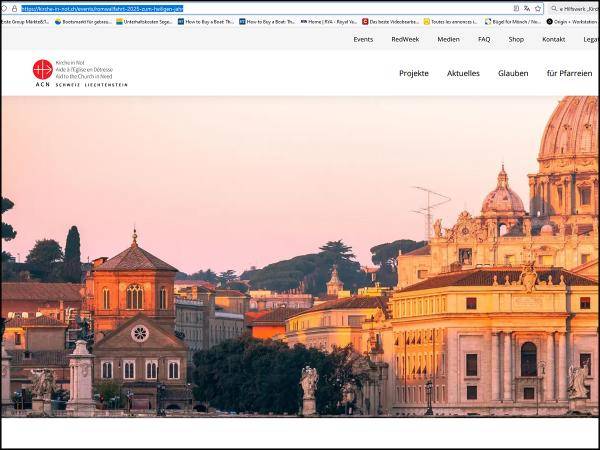Click the Schweiz Liechtenstein logo text
600x450 pixels.
pos(91,85)
